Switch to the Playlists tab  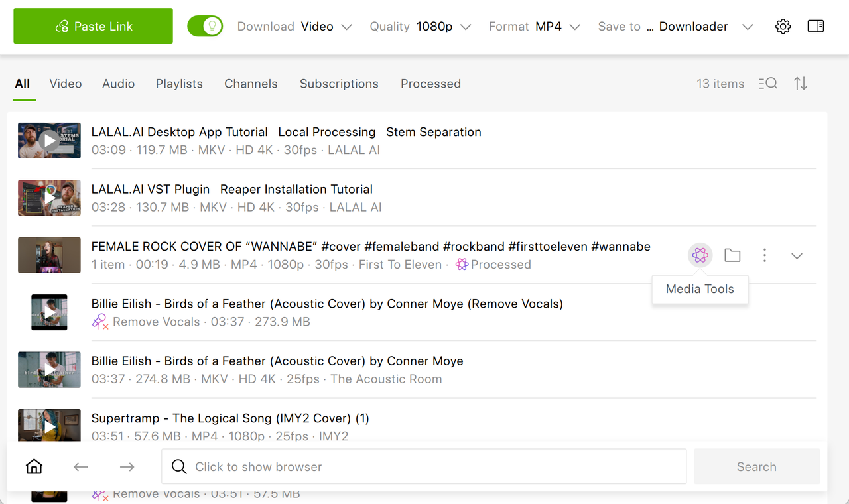click(179, 84)
